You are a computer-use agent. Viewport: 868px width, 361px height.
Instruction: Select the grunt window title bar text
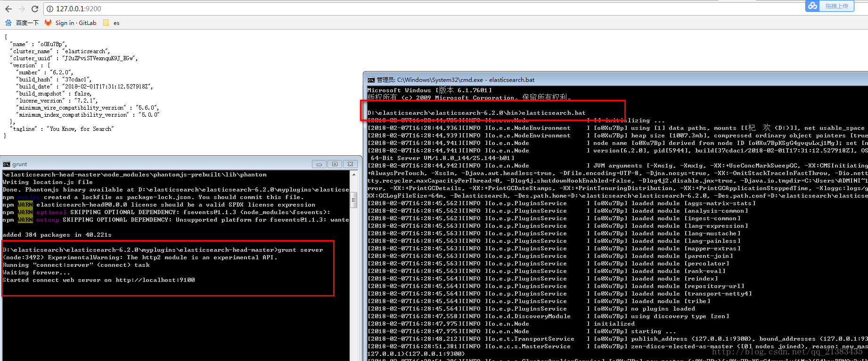point(20,164)
